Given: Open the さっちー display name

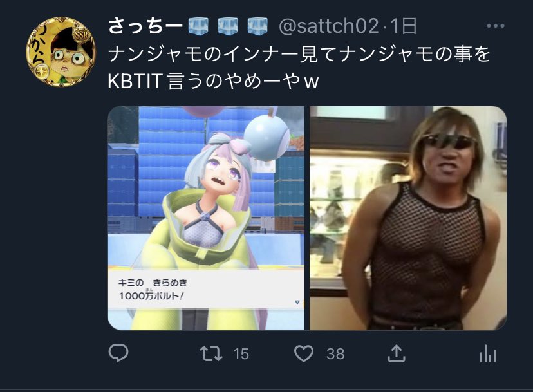Looking at the screenshot, I should [145, 26].
